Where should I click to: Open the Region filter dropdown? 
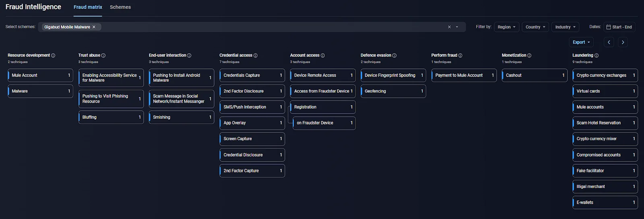[x=506, y=27]
